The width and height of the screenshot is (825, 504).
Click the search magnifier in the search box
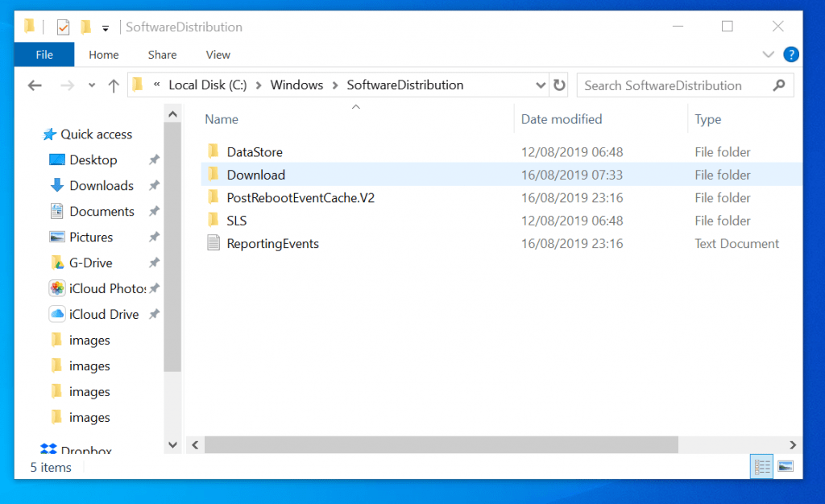778,85
